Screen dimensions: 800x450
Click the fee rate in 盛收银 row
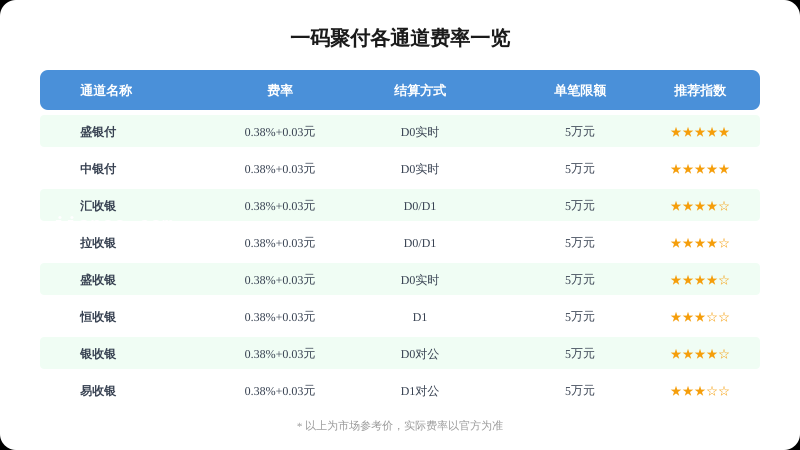click(x=280, y=280)
